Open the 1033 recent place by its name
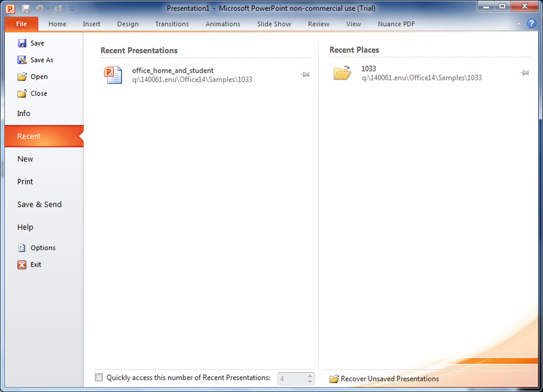The image size is (543, 392). [x=368, y=69]
